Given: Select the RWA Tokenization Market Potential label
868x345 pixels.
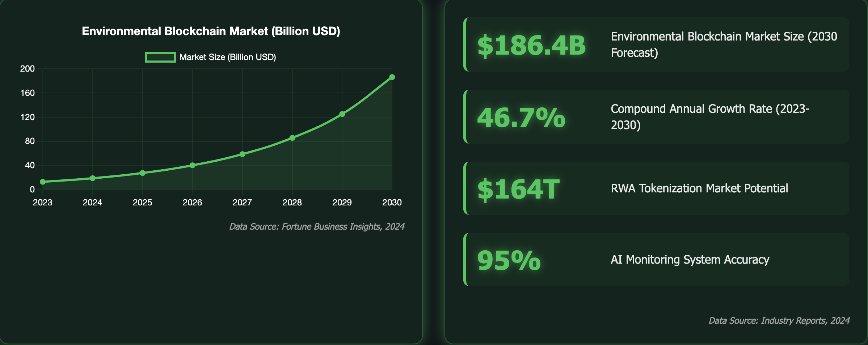Looking at the screenshot, I should tap(699, 188).
